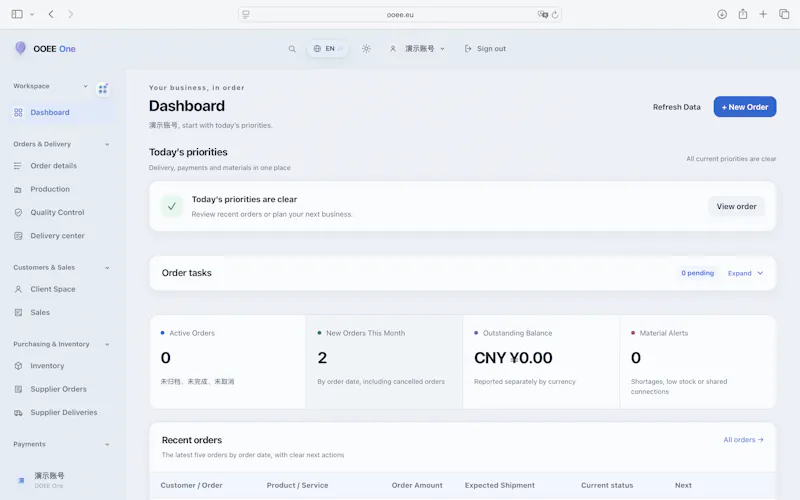Collapse the Orders & Delivery section
Viewport: 800px width, 500px height.
[x=107, y=144]
